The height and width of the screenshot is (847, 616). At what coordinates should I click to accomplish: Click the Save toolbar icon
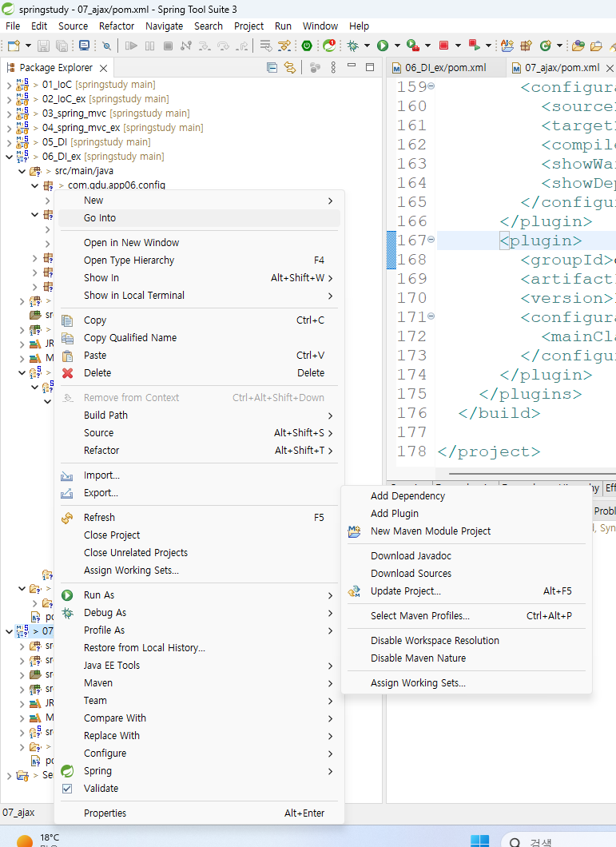pyautogui.click(x=43, y=46)
